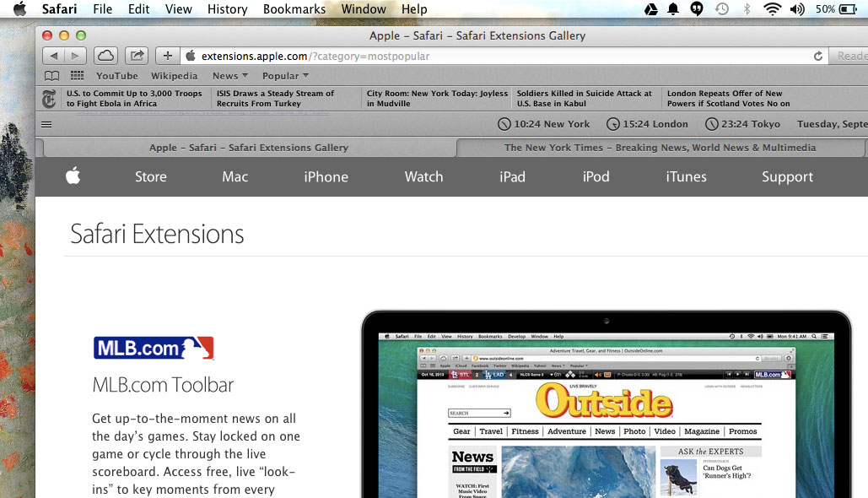Click the Tokyo clock icon
The width and height of the screenshot is (868, 498).
pos(711,124)
